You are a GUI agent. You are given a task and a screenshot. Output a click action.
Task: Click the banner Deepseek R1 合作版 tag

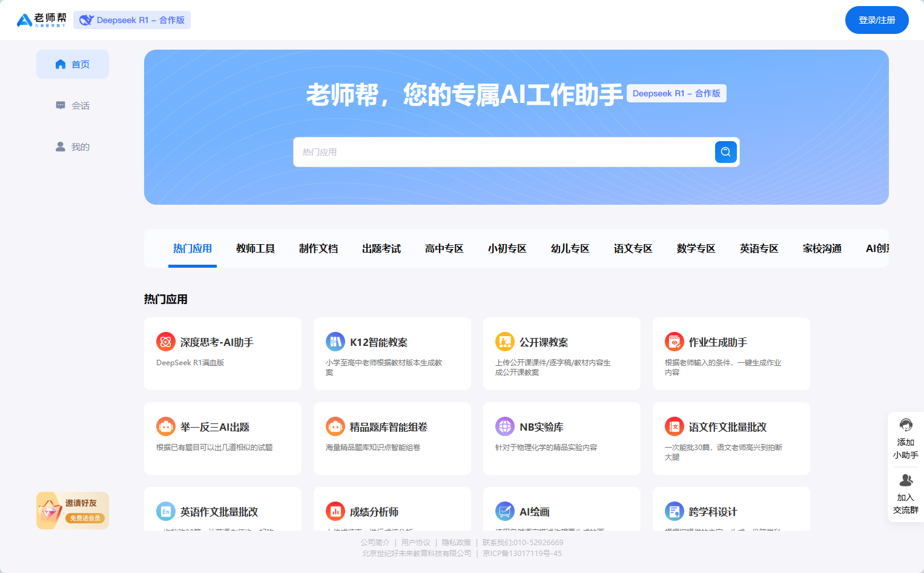(x=676, y=93)
